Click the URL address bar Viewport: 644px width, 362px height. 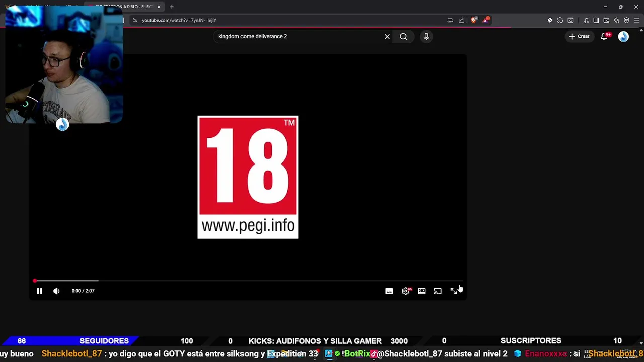tap(287, 20)
